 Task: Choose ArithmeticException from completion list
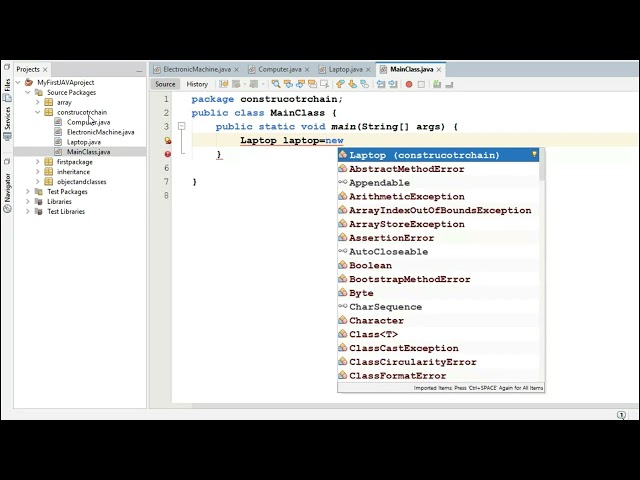[438, 196]
